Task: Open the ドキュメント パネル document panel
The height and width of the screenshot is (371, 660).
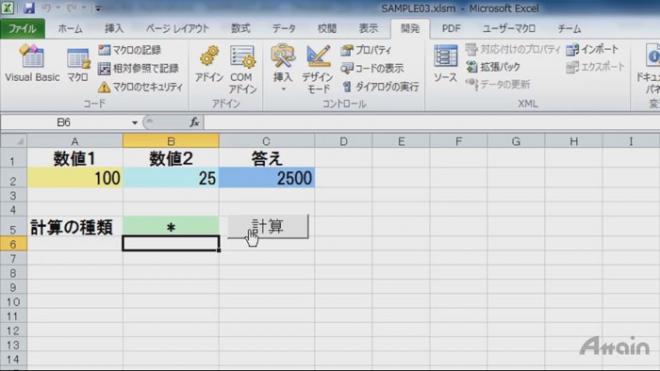Action: pos(649,69)
